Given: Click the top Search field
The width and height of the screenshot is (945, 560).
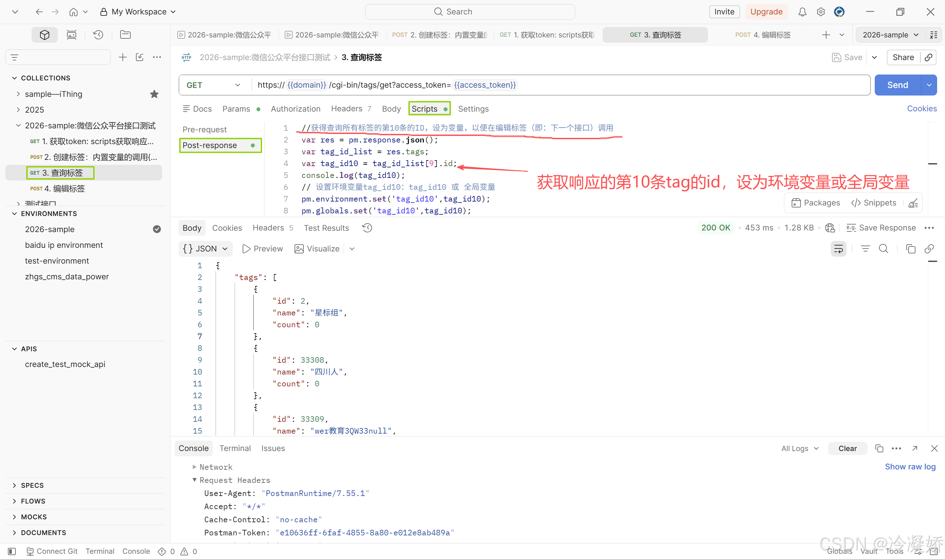Looking at the screenshot, I should coord(470,12).
